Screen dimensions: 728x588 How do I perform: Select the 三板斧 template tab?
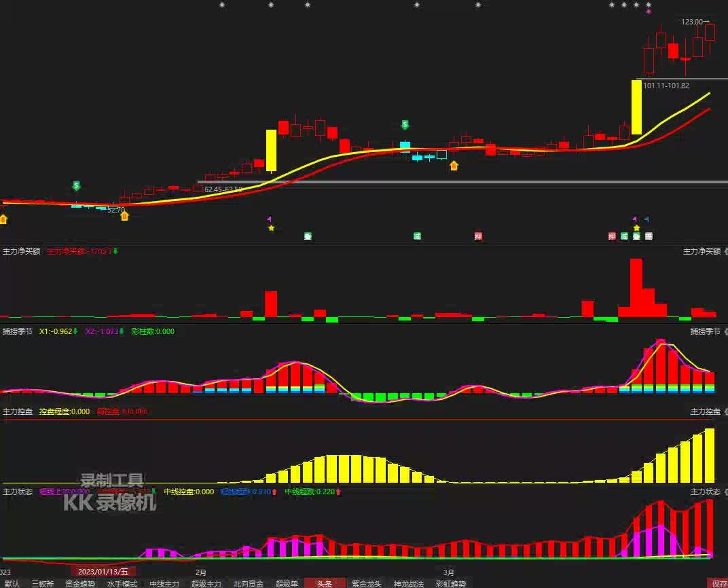click(x=42, y=583)
